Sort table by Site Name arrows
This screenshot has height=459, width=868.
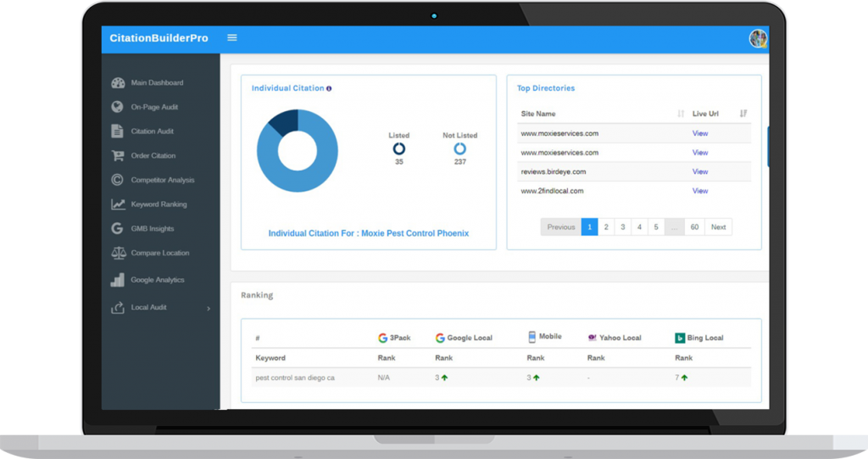pos(681,114)
